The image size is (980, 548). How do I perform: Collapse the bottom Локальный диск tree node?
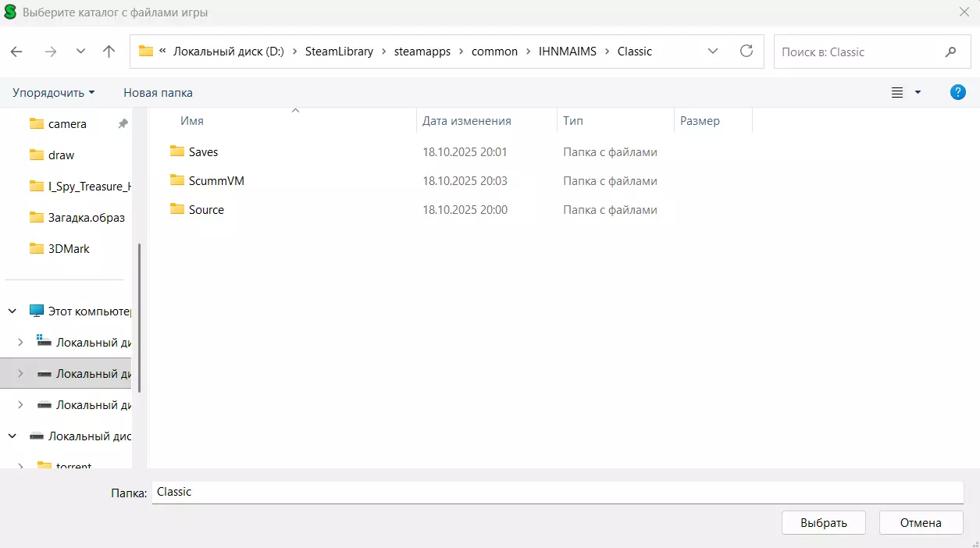pyautogui.click(x=12, y=436)
